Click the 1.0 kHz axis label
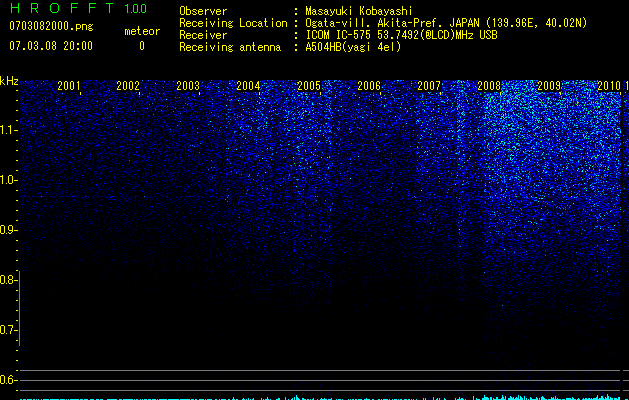The image size is (629, 400). [x=8, y=180]
